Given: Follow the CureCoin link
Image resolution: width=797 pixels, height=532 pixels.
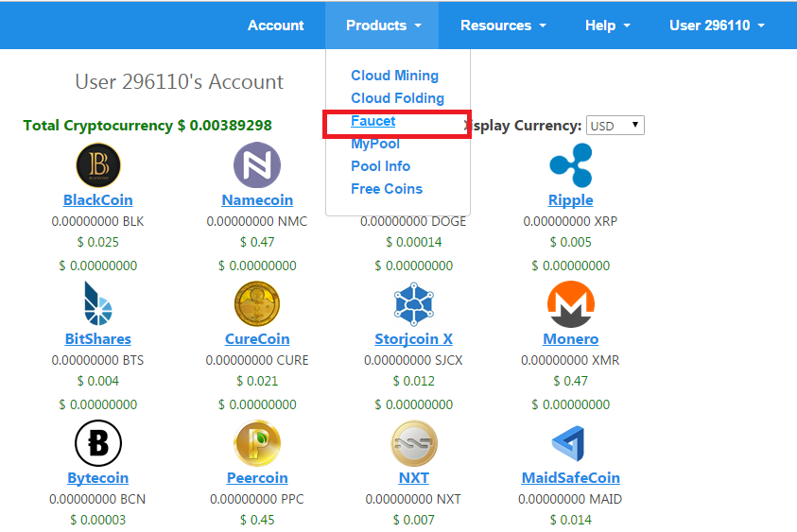Looking at the screenshot, I should [x=257, y=339].
